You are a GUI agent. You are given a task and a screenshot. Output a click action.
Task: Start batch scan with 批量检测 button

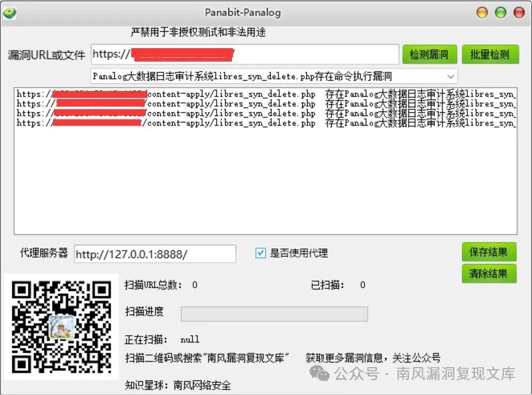(x=490, y=54)
